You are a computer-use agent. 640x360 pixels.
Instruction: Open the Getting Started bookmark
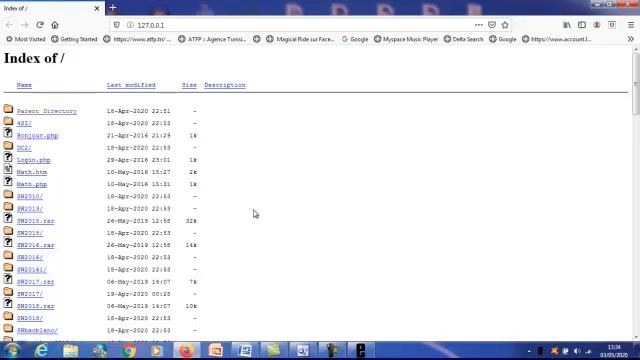click(74, 39)
